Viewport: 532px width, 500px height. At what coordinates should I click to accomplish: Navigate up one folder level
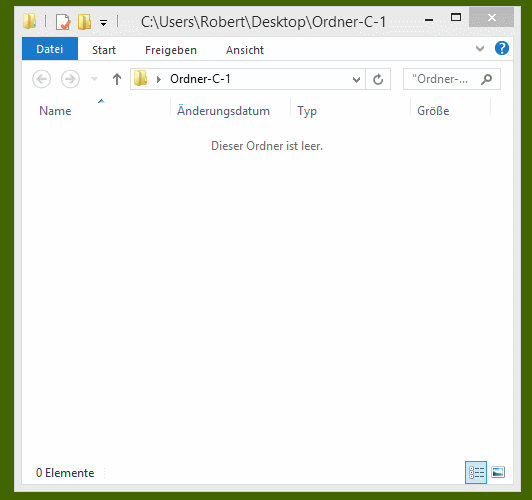(117, 79)
